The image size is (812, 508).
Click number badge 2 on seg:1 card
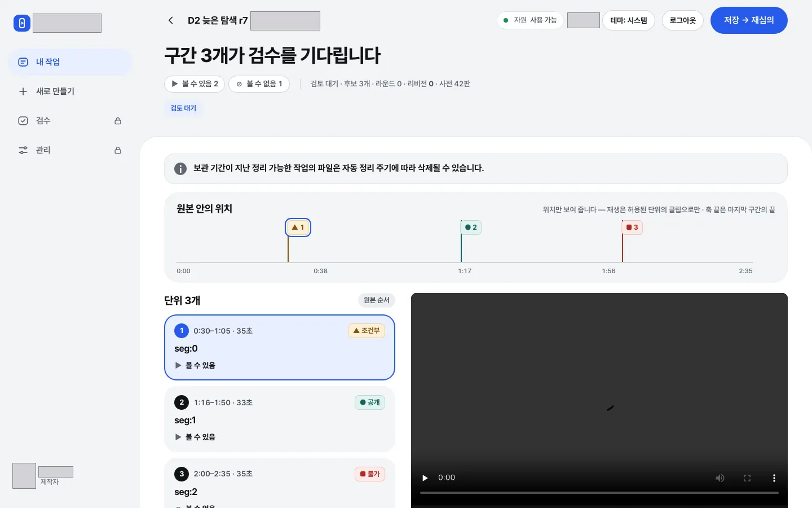click(182, 402)
